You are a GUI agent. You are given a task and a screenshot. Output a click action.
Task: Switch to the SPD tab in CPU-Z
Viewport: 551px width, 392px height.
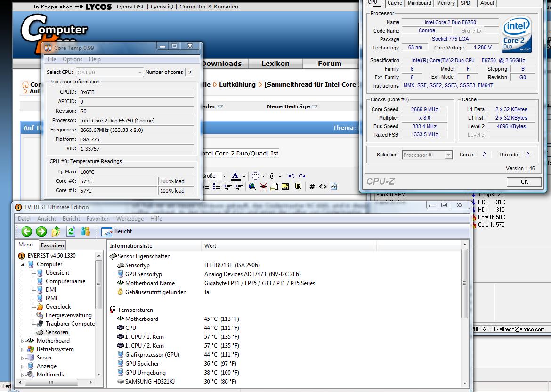coord(465,3)
